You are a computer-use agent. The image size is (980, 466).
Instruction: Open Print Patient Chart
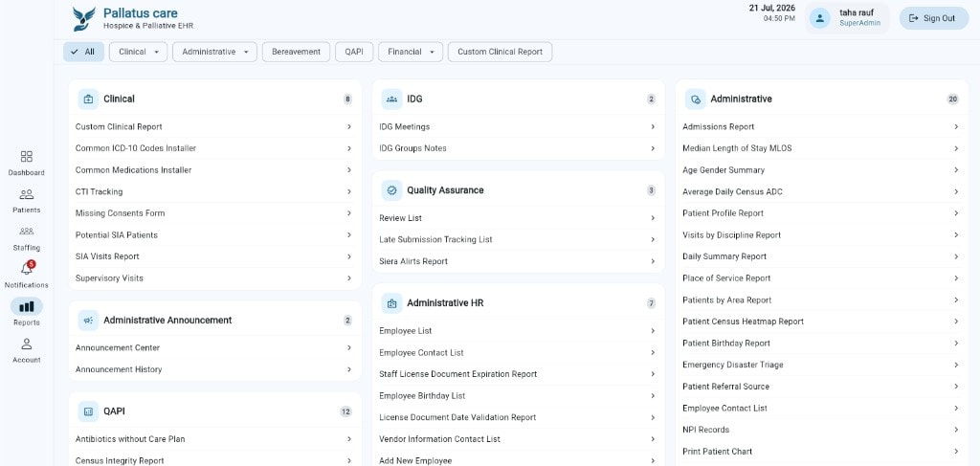[x=822, y=452]
